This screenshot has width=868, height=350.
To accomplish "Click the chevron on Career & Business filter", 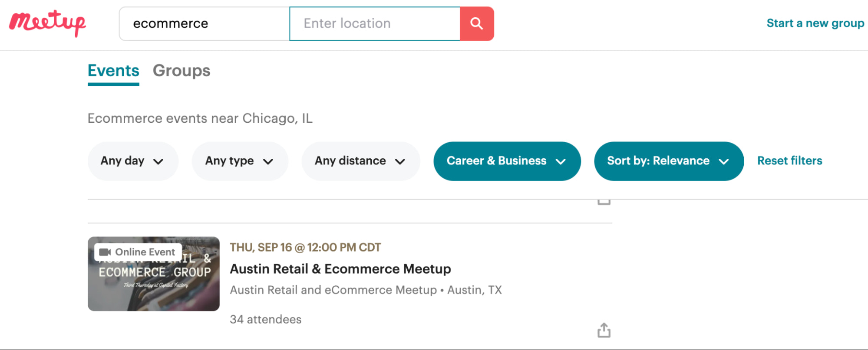I will point(561,161).
